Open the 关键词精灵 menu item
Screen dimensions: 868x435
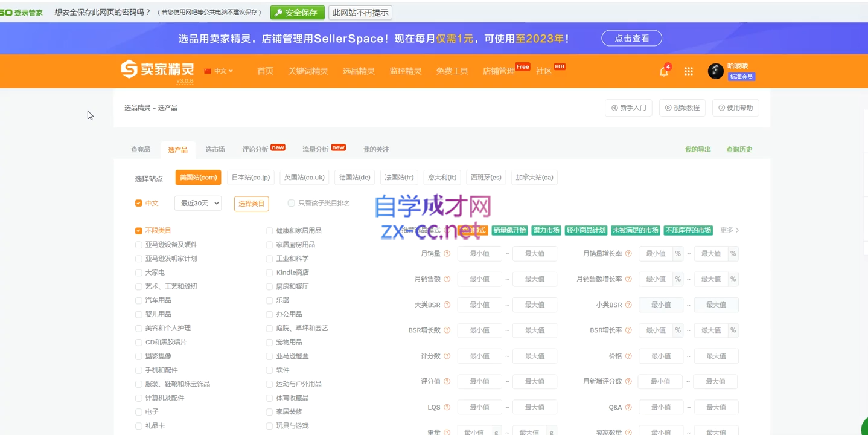click(x=308, y=71)
